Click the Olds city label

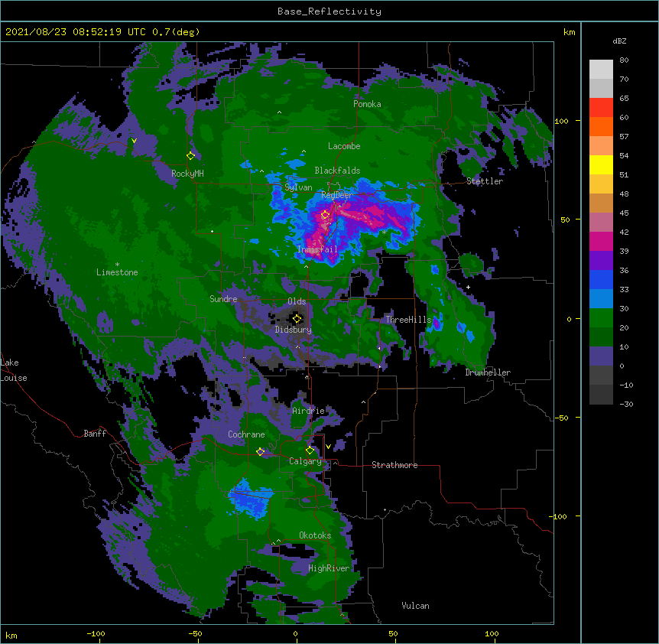click(297, 301)
